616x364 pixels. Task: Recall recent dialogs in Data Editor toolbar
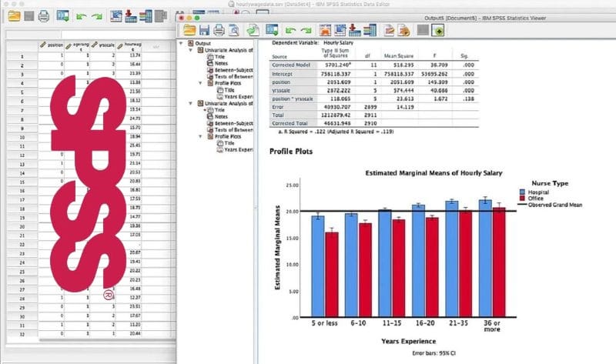[63, 16]
